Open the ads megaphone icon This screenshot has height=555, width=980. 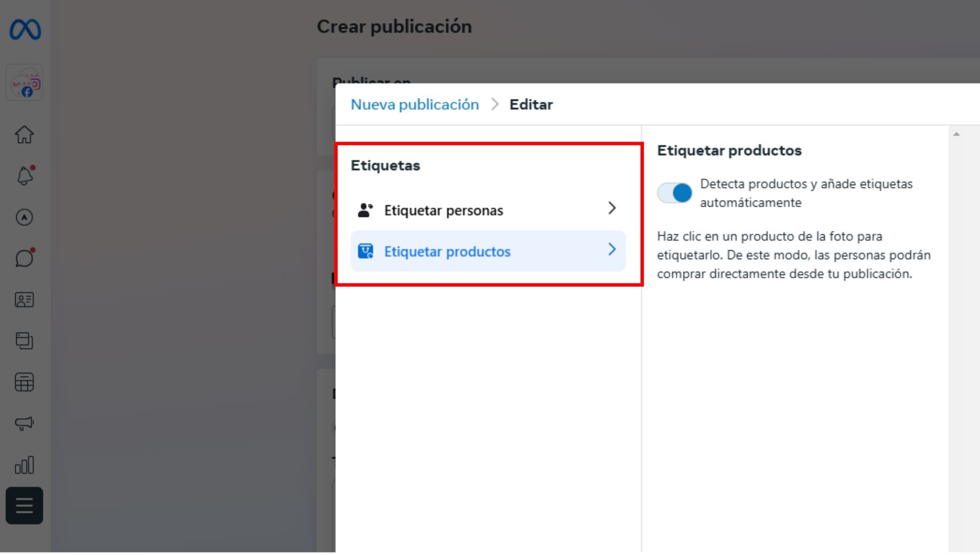(x=24, y=423)
